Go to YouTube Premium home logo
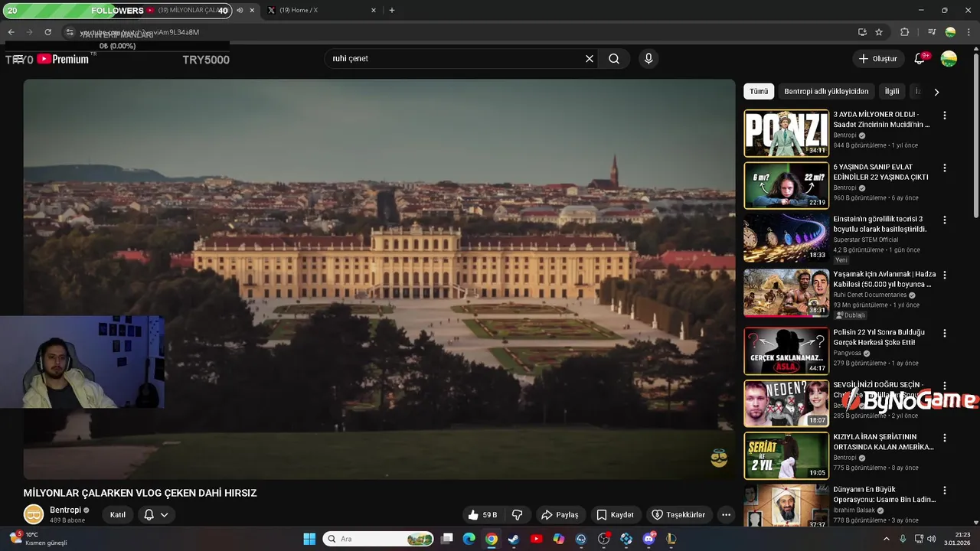Screen dimensions: 980x551 click(x=63, y=59)
